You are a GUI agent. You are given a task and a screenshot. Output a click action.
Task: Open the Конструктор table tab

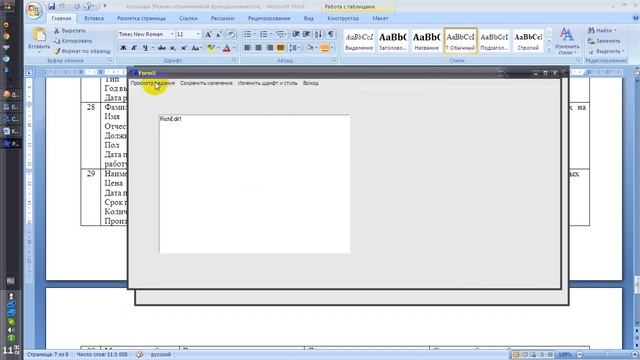343,18
